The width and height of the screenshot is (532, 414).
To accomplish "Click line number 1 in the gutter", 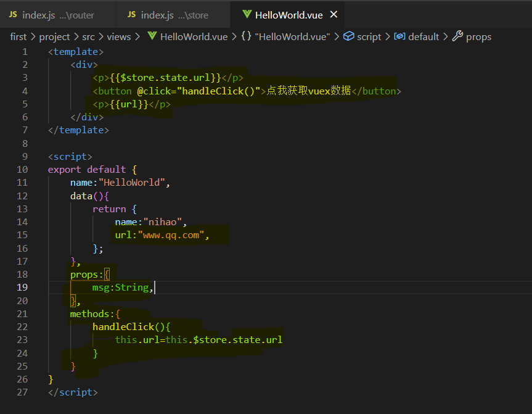I will pyautogui.click(x=25, y=52).
